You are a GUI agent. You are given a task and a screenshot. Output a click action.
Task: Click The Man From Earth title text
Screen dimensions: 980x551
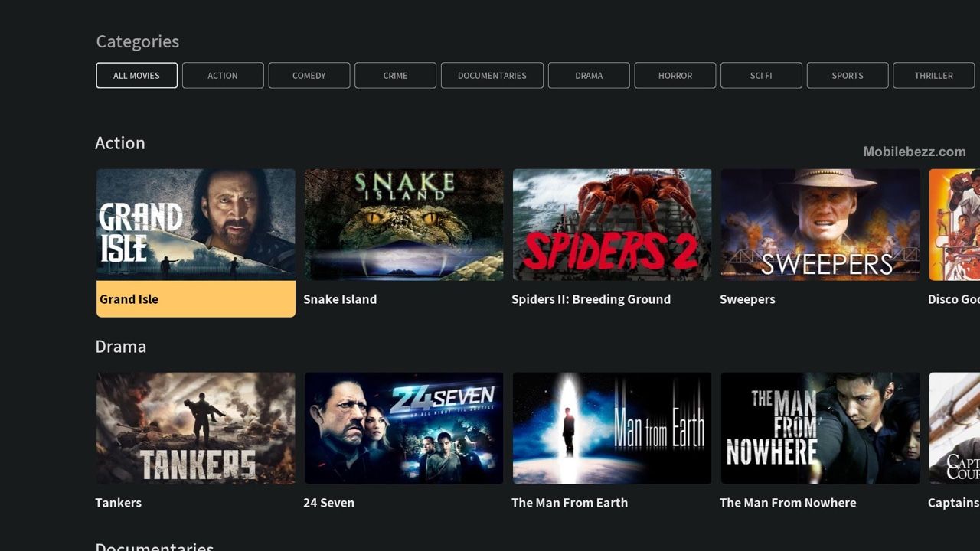[x=570, y=503]
